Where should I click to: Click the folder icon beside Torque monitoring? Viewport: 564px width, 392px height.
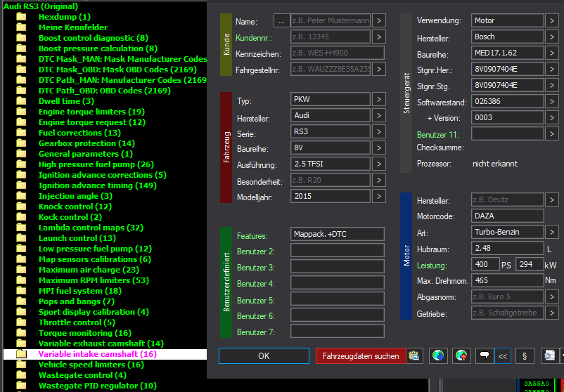click(x=22, y=333)
